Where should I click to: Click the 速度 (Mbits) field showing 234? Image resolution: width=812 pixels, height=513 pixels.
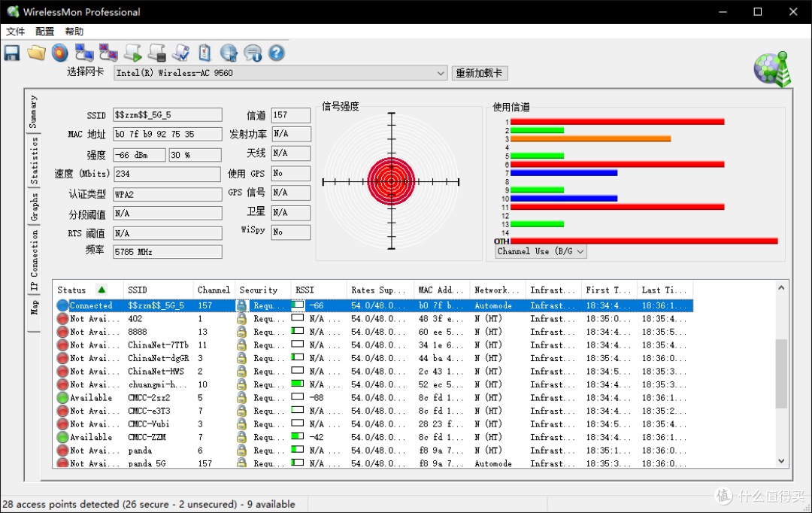point(168,174)
